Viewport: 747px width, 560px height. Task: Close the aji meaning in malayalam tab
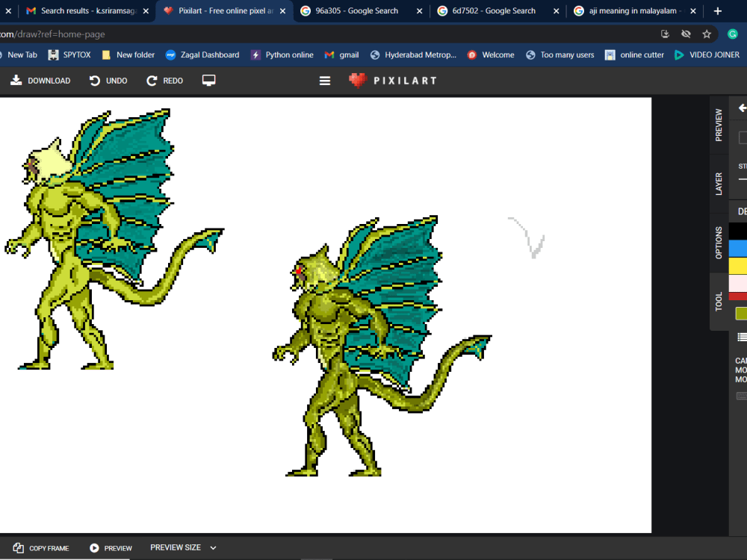pos(693,10)
